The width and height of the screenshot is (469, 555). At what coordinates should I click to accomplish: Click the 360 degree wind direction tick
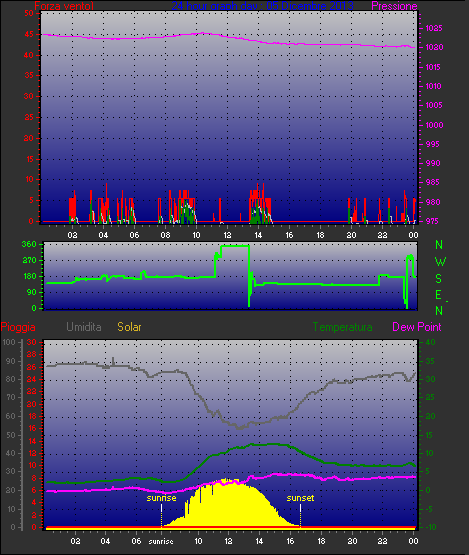click(29, 244)
